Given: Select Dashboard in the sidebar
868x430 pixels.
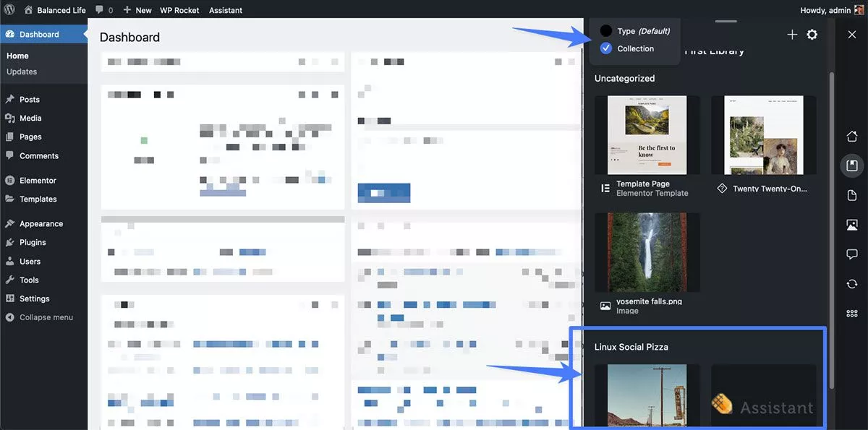Looking at the screenshot, I should pyautogui.click(x=43, y=34).
